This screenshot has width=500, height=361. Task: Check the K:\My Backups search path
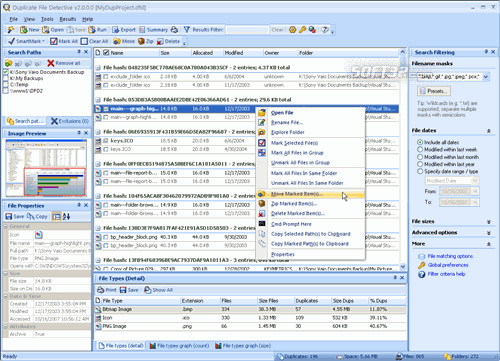pyautogui.click(x=5, y=78)
